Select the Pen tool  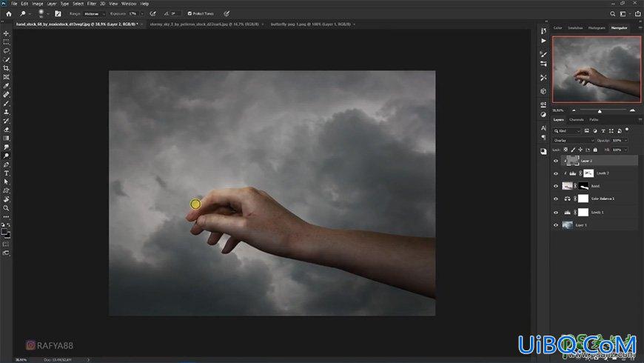6,164
